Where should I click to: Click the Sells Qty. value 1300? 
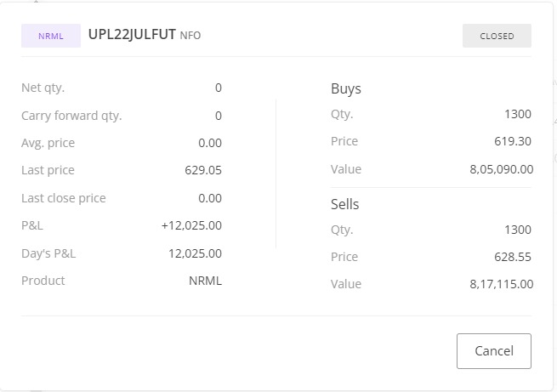[517, 230]
